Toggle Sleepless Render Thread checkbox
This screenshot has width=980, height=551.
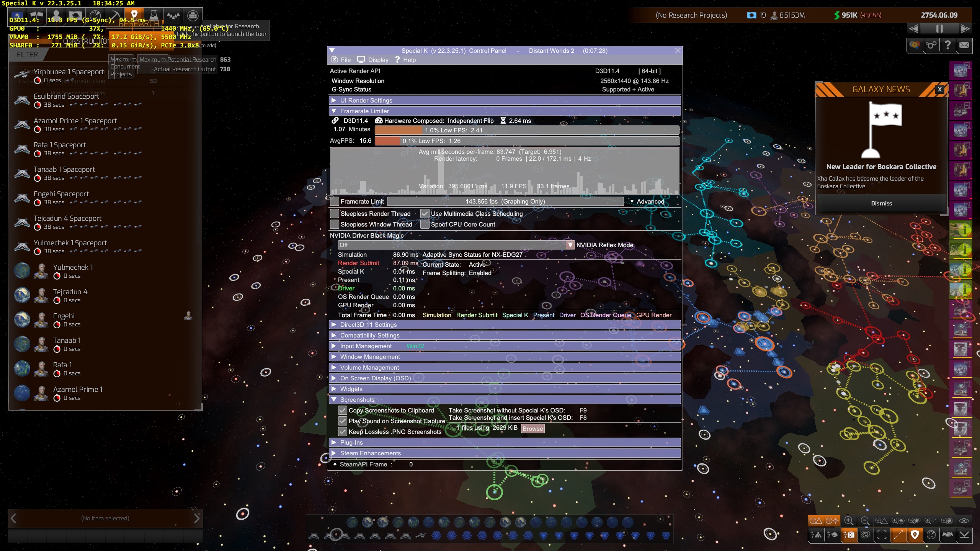(335, 214)
